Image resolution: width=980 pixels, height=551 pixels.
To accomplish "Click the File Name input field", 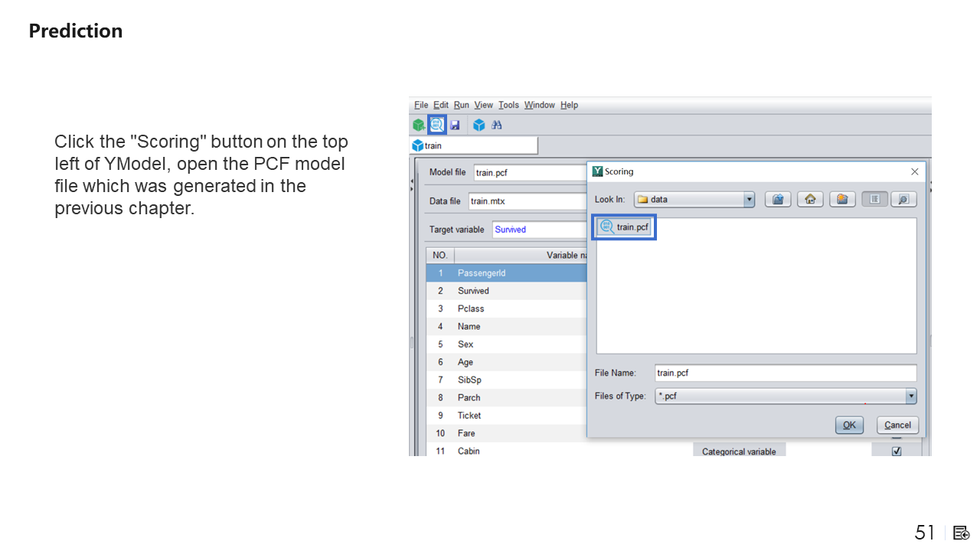I will pos(786,373).
